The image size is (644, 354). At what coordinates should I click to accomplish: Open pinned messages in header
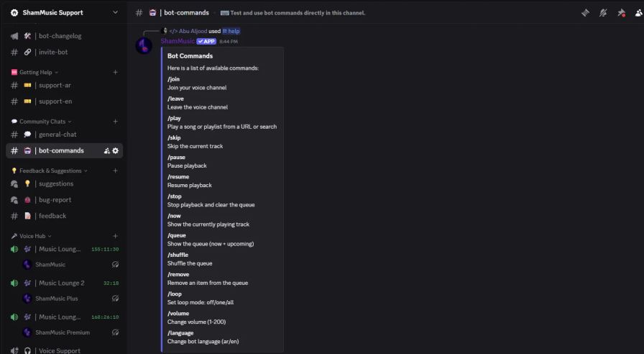tap(621, 13)
